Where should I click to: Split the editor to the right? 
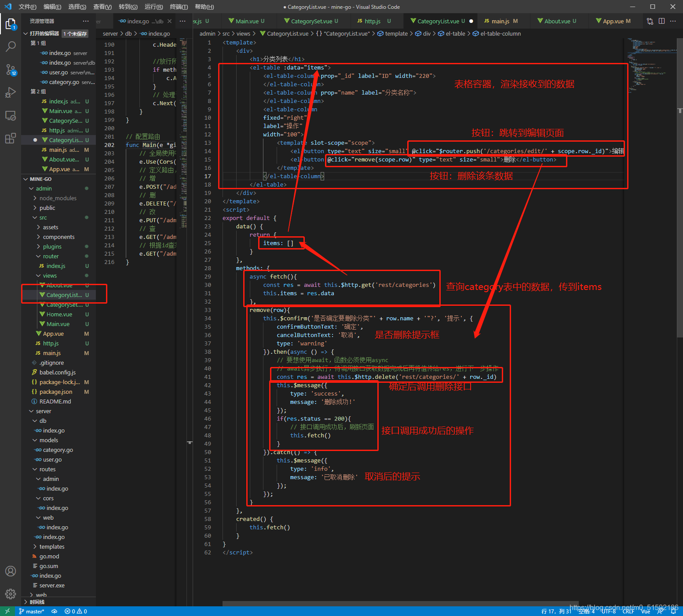coord(661,21)
